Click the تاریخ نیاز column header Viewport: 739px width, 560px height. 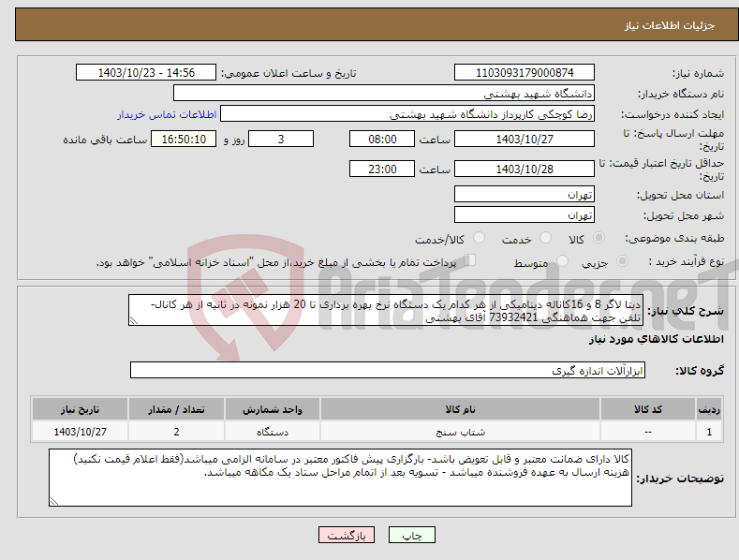tap(81, 409)
